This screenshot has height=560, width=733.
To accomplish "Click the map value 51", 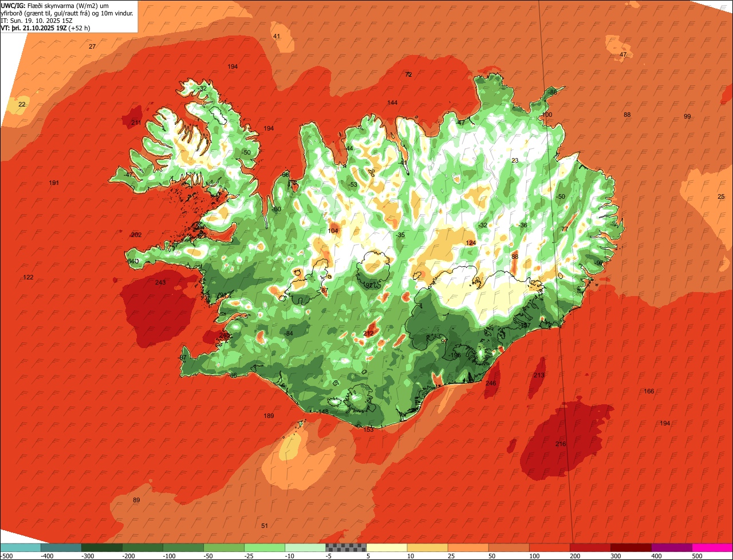I will [x=265, y=526].
